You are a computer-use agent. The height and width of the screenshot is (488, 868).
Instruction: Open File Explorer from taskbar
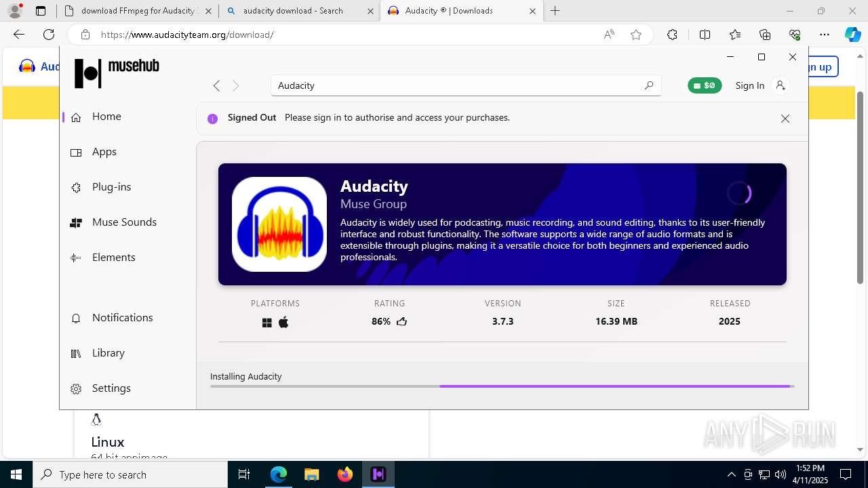[311, 474]
